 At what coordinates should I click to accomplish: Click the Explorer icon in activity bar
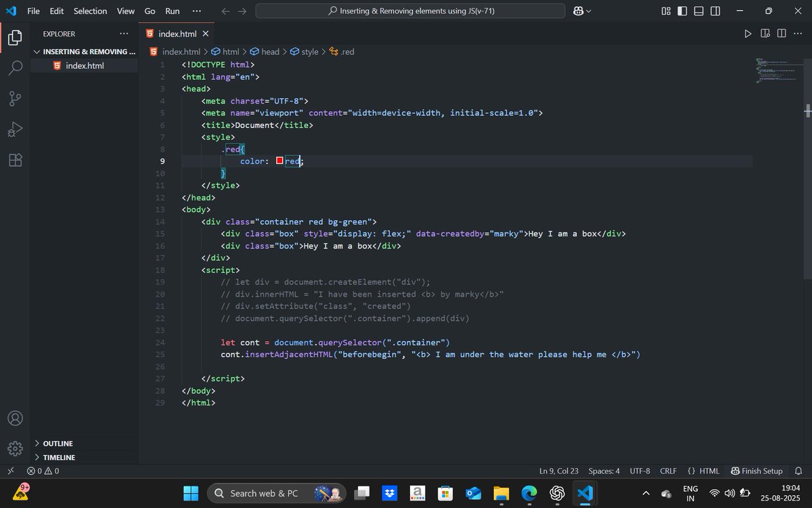click(x=15, y=37)
